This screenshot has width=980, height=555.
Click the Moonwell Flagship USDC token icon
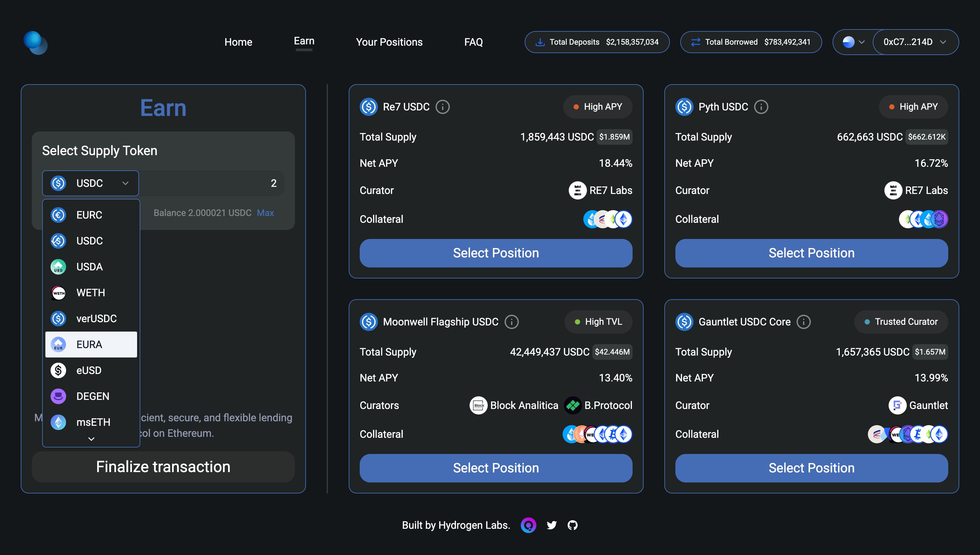click(x=368, y=322)
